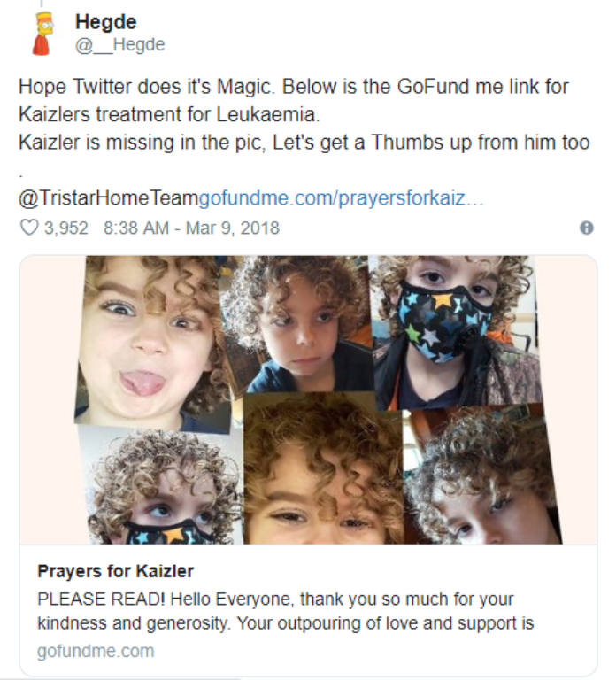Screen dimensions: 616x680
Task: Like the tweet with the heart icon
Action: 29,228
